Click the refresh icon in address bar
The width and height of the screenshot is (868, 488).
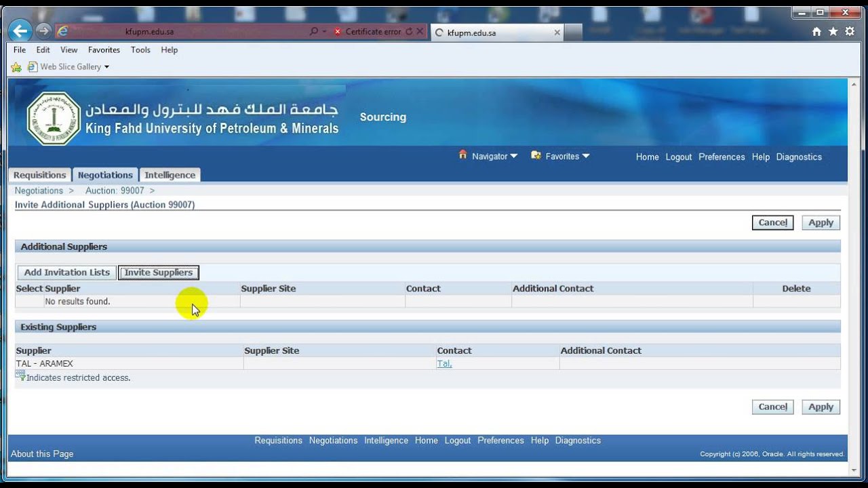[x=408, y=31]
